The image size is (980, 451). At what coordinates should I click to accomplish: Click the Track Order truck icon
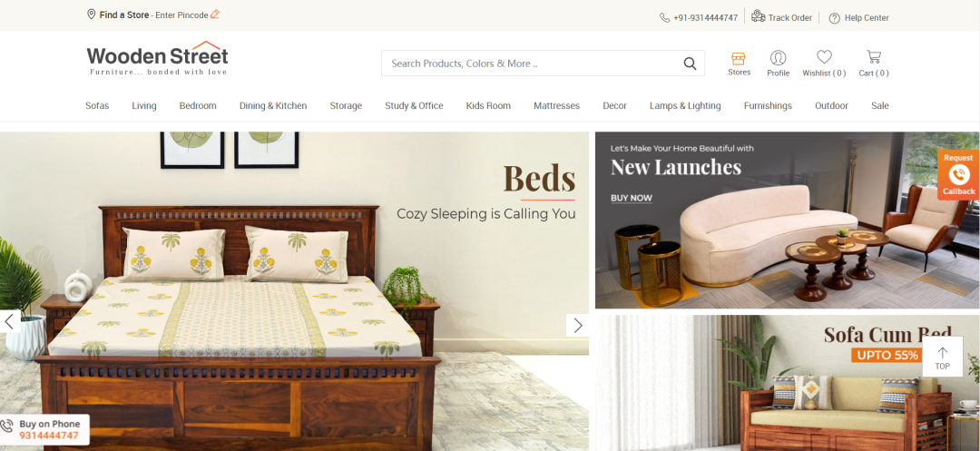(x=758, y=16)
